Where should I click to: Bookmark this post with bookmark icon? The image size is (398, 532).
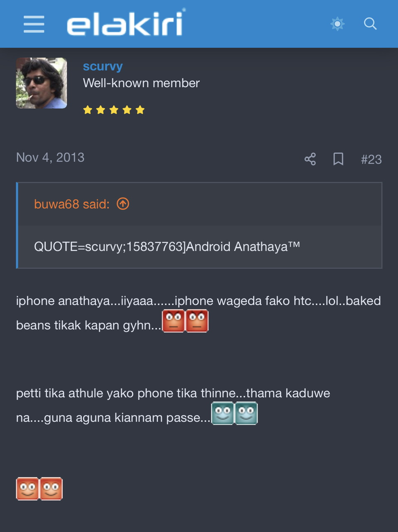(338, 159)
